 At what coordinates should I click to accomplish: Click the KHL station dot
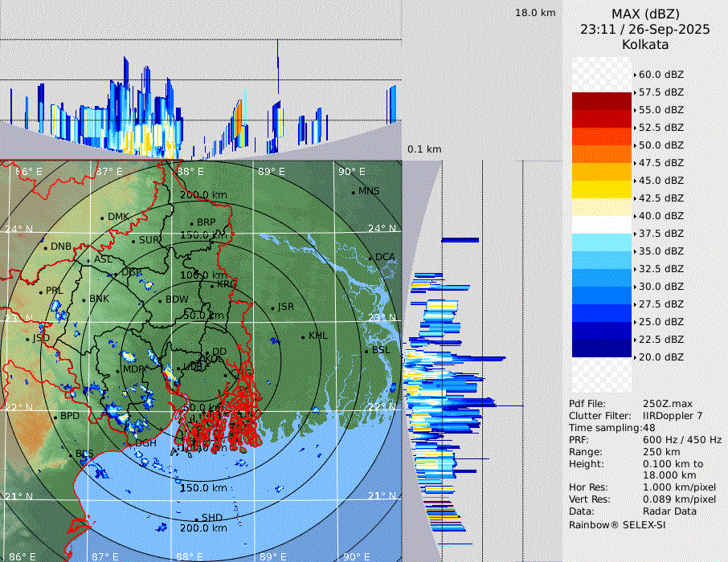point(303,336)
